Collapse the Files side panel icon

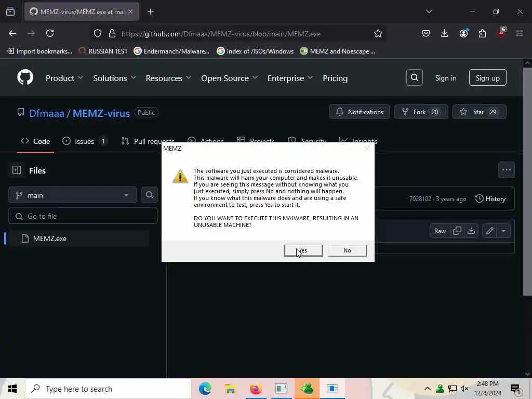point(16,170)
